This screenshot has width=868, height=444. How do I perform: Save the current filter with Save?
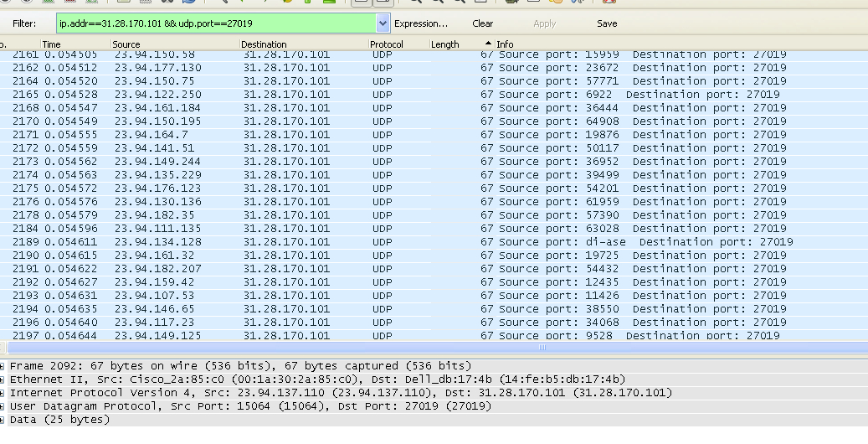coord(608,23)
